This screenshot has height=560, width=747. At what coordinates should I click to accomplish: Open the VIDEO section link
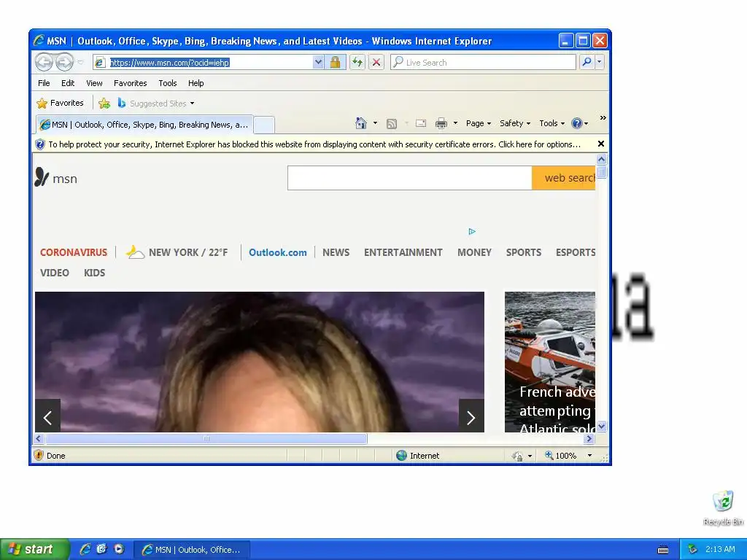coord(54,273)
